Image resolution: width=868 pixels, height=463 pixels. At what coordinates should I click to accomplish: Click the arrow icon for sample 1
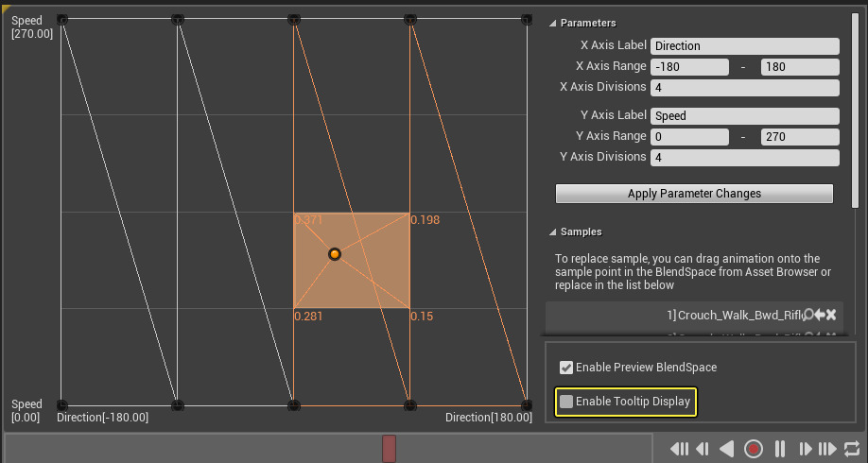820,315
